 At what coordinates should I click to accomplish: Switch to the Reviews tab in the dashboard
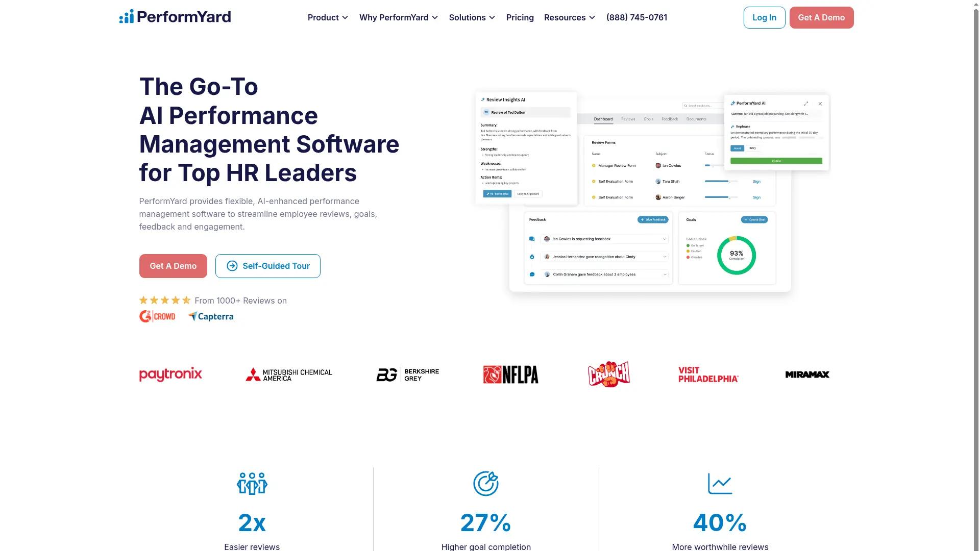pos(628,119)
